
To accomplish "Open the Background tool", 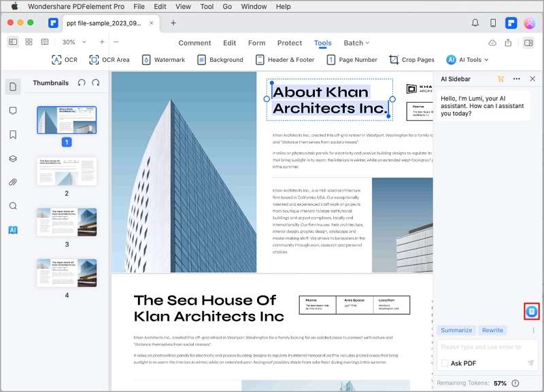I will point(220,60).
